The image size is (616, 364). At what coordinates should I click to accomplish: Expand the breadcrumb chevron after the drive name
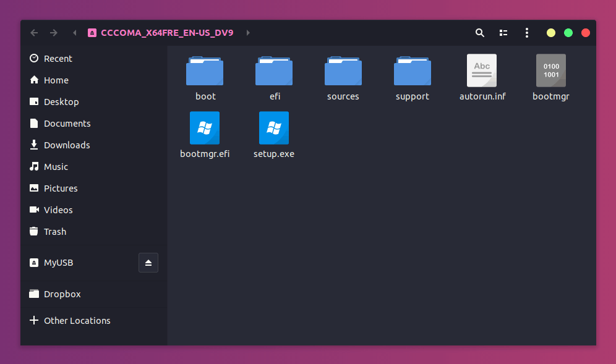click(x=248, y=32)
